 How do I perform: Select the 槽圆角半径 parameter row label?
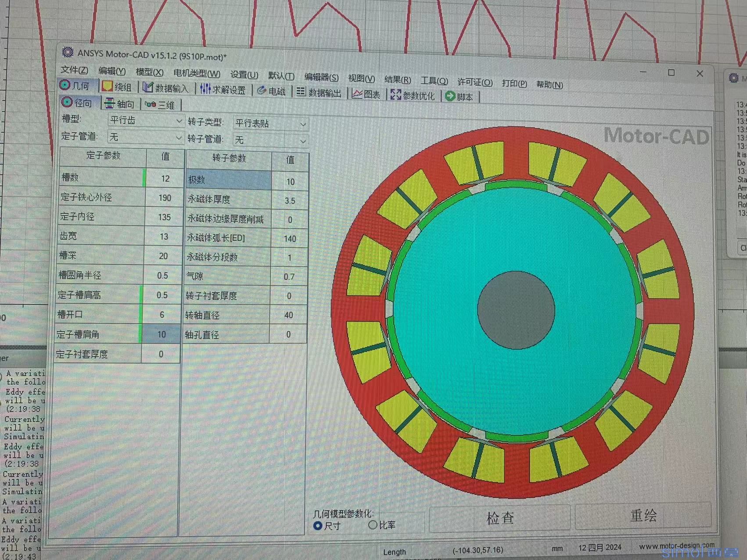tap(101, 275)
